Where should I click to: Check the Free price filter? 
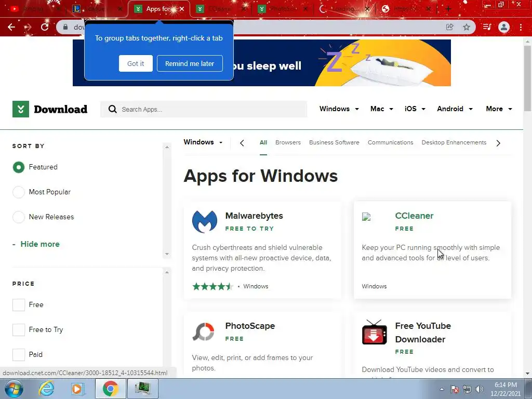point(19,304)
